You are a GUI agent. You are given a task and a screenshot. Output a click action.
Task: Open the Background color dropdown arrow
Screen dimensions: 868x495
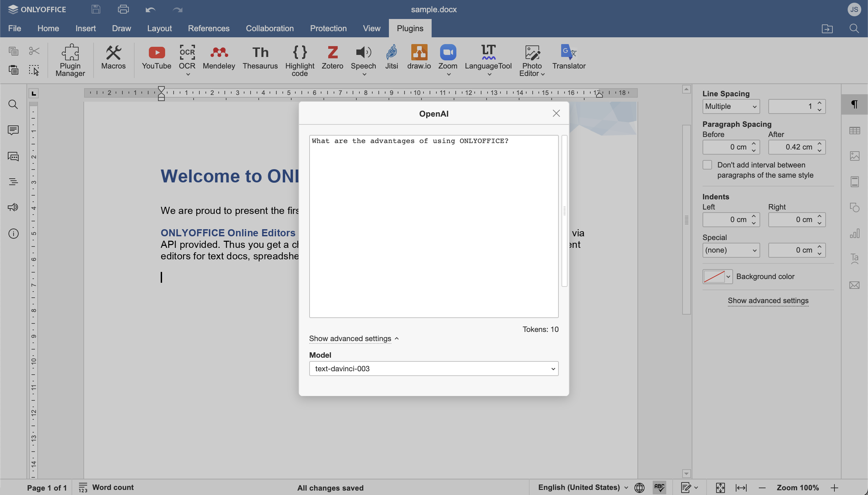[x=728, y=277]
